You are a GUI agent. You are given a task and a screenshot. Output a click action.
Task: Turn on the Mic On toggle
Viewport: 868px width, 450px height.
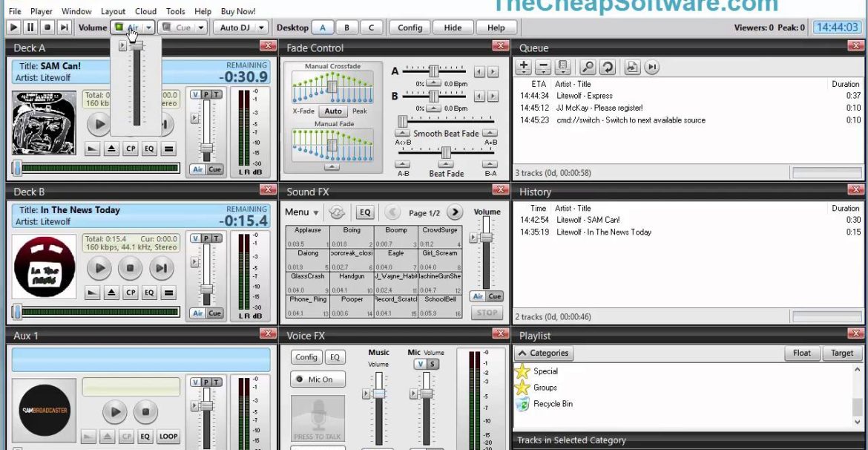tap(318, 379)
